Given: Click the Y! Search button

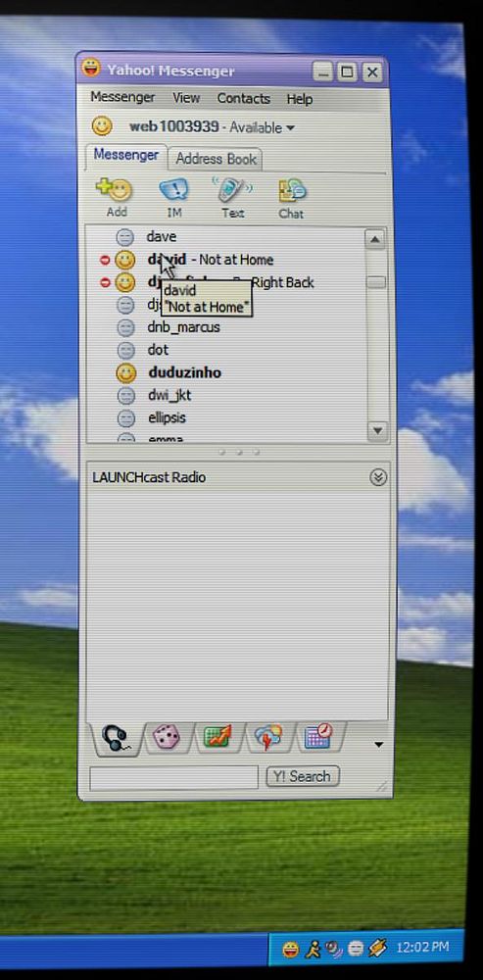Looking at the screenshot, I should click(303, 776).
